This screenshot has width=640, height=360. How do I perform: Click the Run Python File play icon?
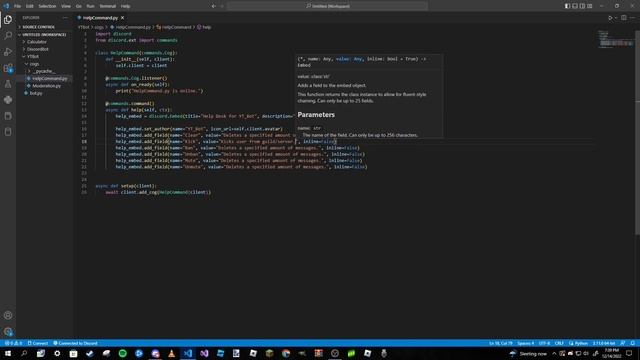coord(610,18)
